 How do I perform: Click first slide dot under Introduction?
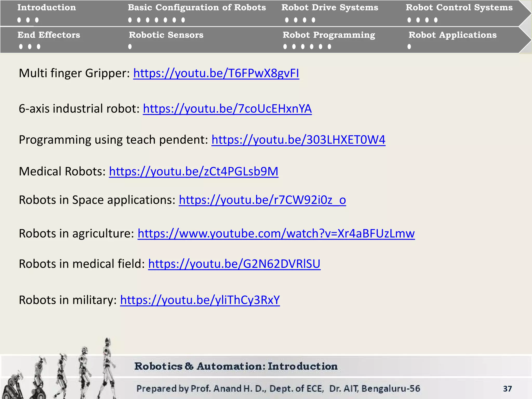coord(19,20)
